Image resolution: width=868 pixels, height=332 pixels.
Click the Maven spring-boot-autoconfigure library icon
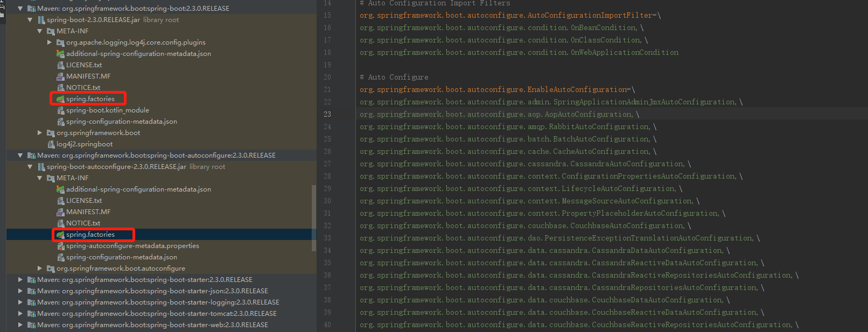[31, 156]
